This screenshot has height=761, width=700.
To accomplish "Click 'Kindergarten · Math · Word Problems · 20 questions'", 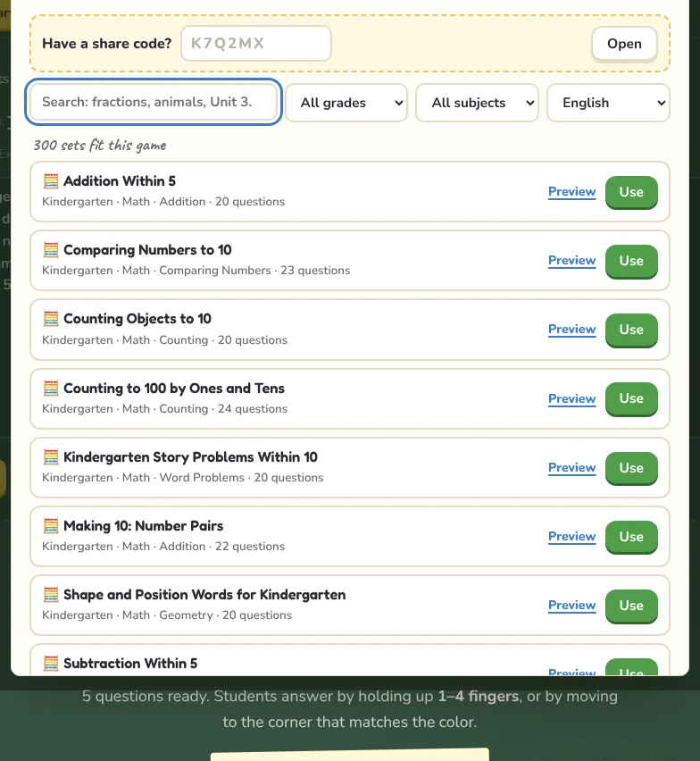I will (182, 478).
